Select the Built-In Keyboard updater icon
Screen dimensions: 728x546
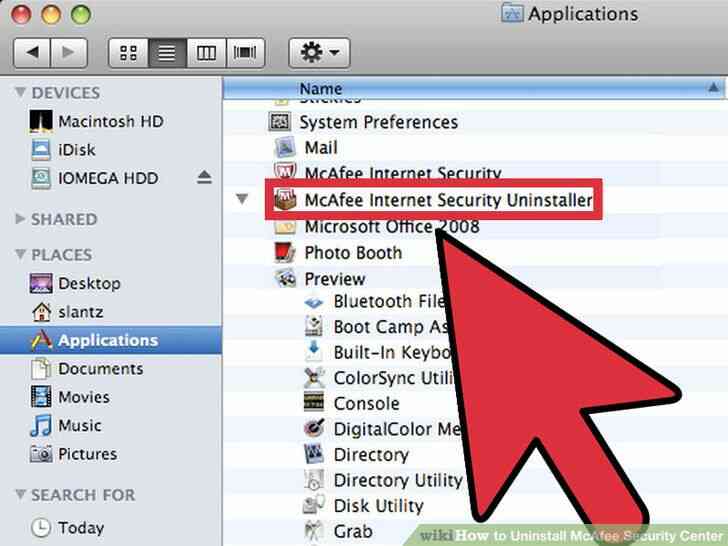pyautogui.click(x=314, y=351)
